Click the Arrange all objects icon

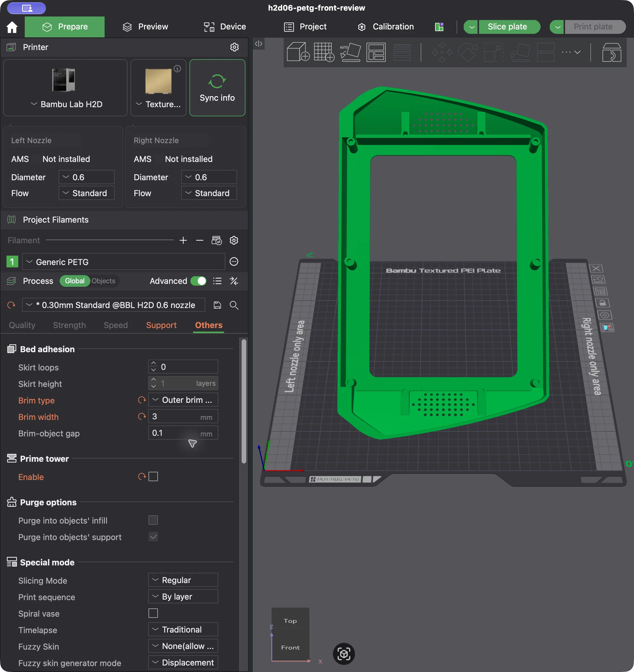(376, 52)
